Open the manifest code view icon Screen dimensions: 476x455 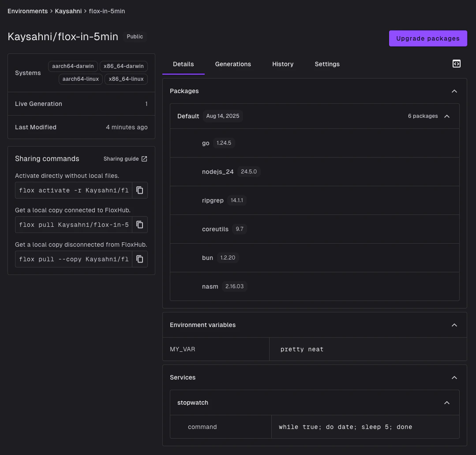(x=456, y=64)
